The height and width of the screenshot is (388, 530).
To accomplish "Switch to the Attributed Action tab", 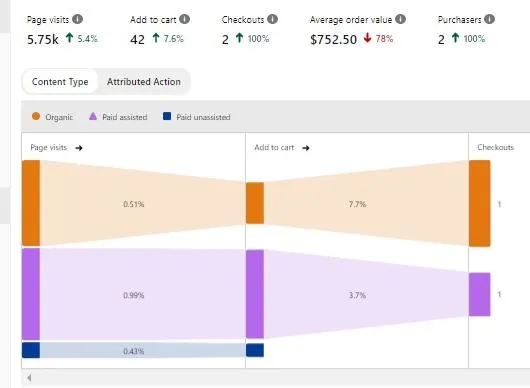I will pos(144,81).
